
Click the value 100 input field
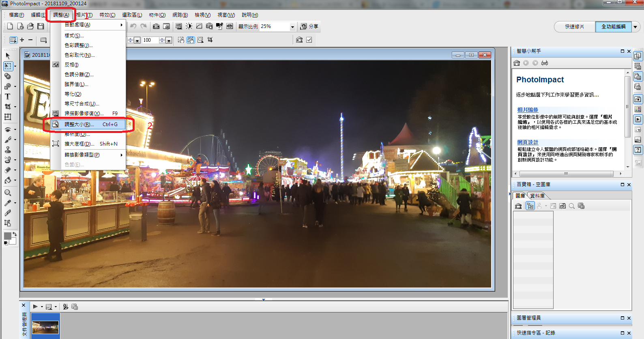[x=150, y=40]
